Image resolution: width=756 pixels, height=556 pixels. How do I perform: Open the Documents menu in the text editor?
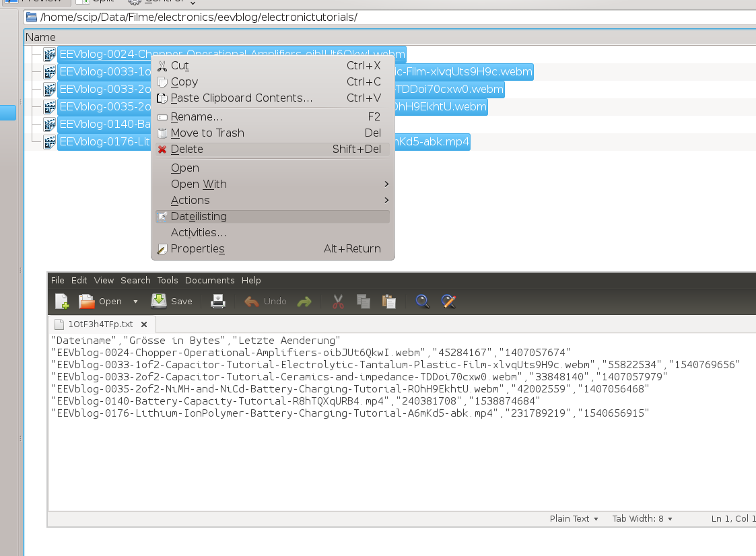(210, 280)
